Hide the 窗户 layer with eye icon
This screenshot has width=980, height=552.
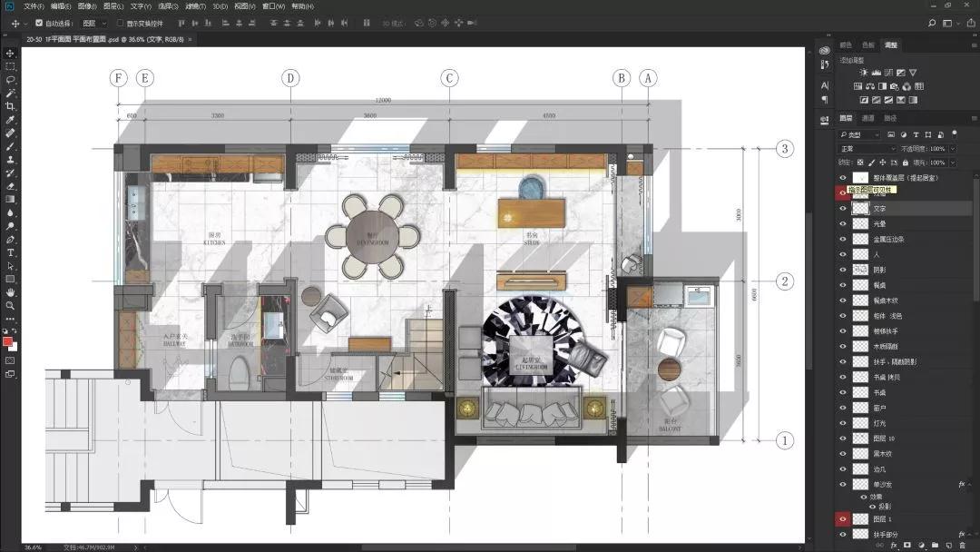coord(842,409)
